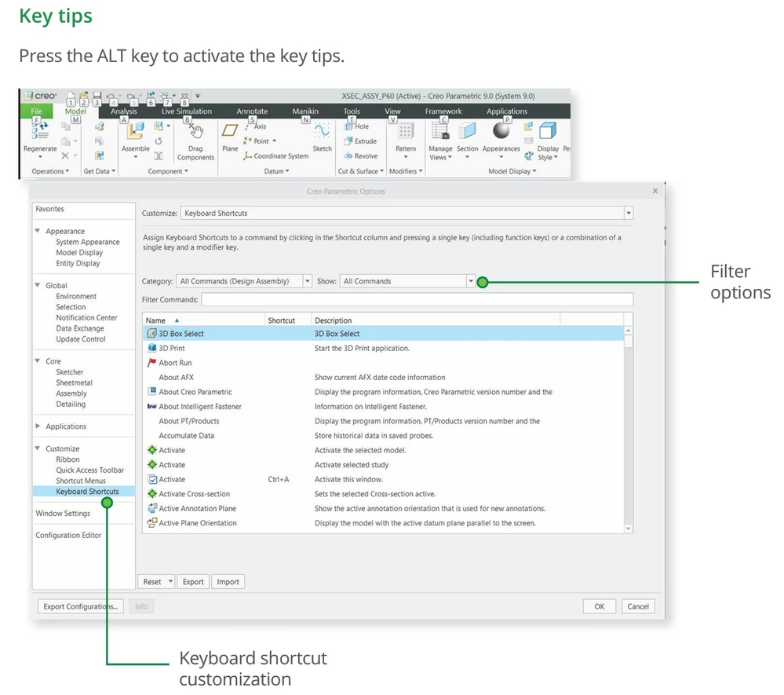Switch to the Framework ribbon tab

pos(443,111)
